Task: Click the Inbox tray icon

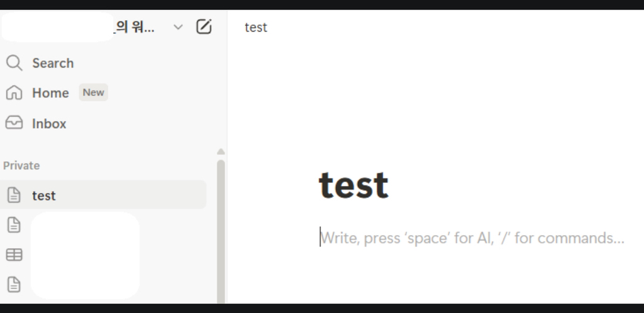Action: coord(14,123)
